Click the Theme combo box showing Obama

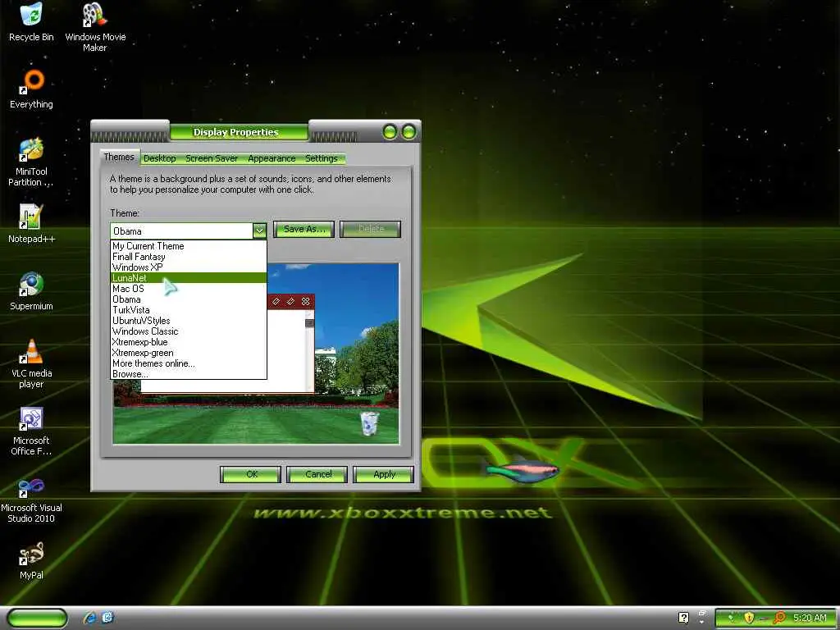[188, 231]
